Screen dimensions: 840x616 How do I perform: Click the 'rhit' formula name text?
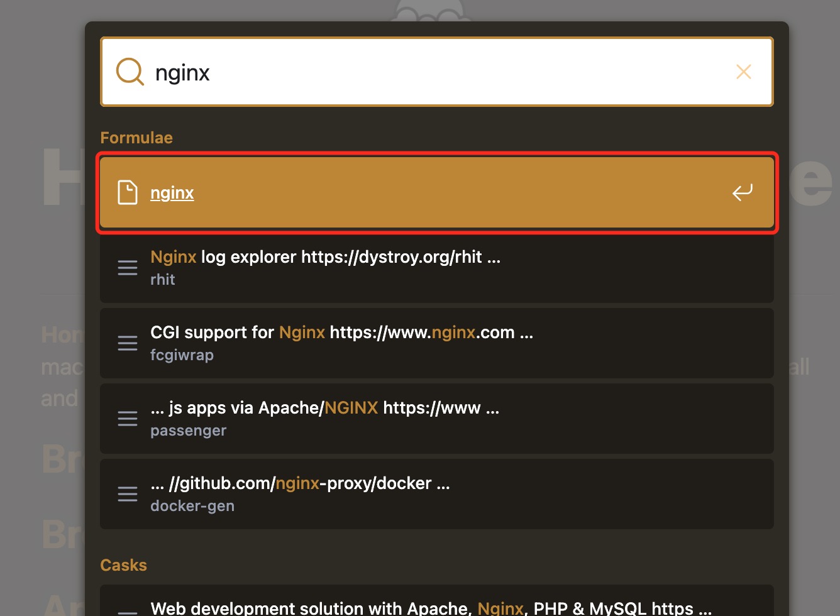pyautogui.click(x=163, y=280)
